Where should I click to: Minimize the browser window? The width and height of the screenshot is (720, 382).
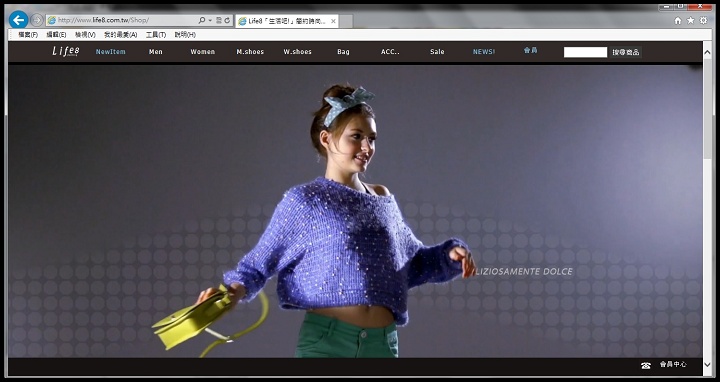(x=666, y=6)
